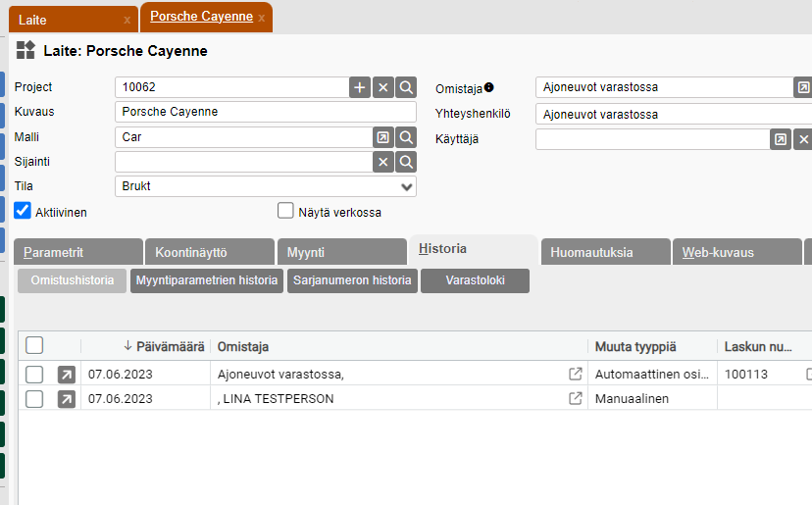The width and height of the screenshot is (812, 505).
Task: Open the Web-kuvaus tab
Action: coord(737,252)
